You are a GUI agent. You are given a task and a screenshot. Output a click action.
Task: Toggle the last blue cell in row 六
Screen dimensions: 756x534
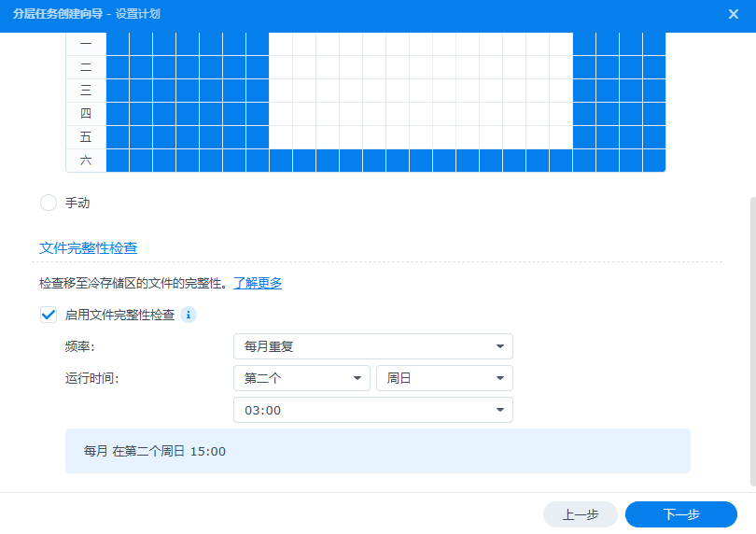tap(654, 161)
